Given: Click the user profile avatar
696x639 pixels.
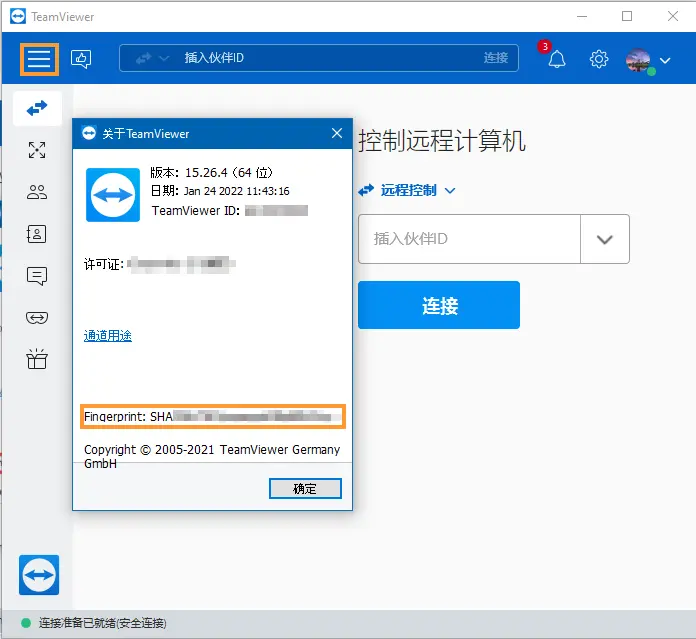Looking at the screenshot, I should [x=638, y=60].
